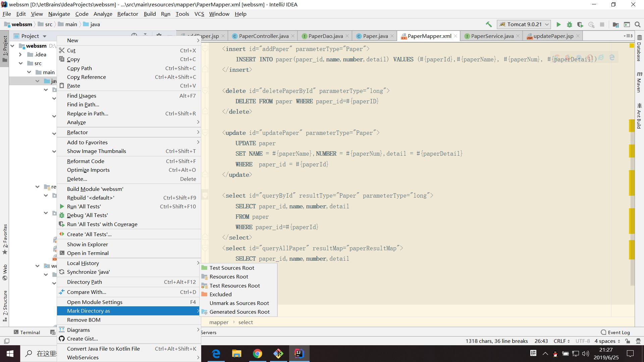The image size is (644, 362).
Task: Select Open Module Settings in context menu
Action: point(129,302)
